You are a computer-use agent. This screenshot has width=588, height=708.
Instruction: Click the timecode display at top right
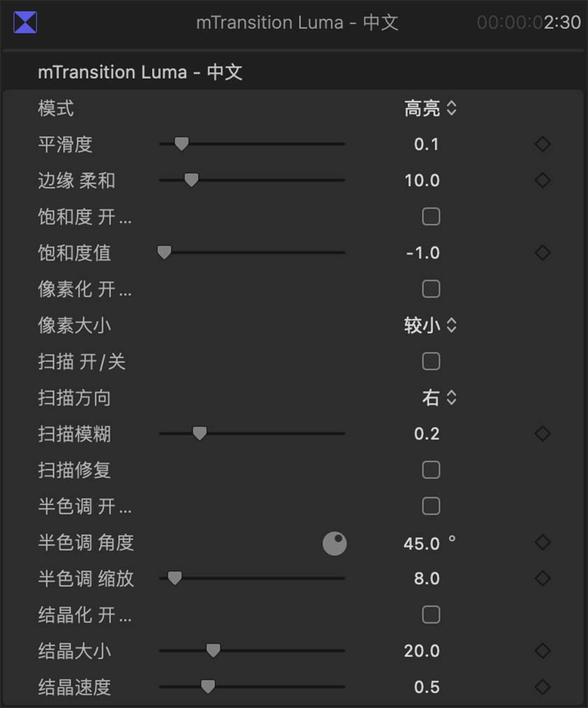pyautogui.click(x=528, y=22)
